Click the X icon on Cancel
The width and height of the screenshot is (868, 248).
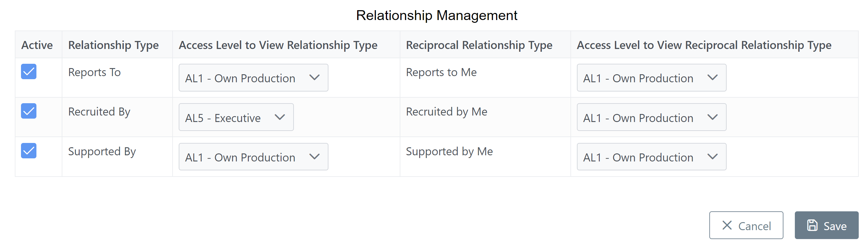pos(727,226)
